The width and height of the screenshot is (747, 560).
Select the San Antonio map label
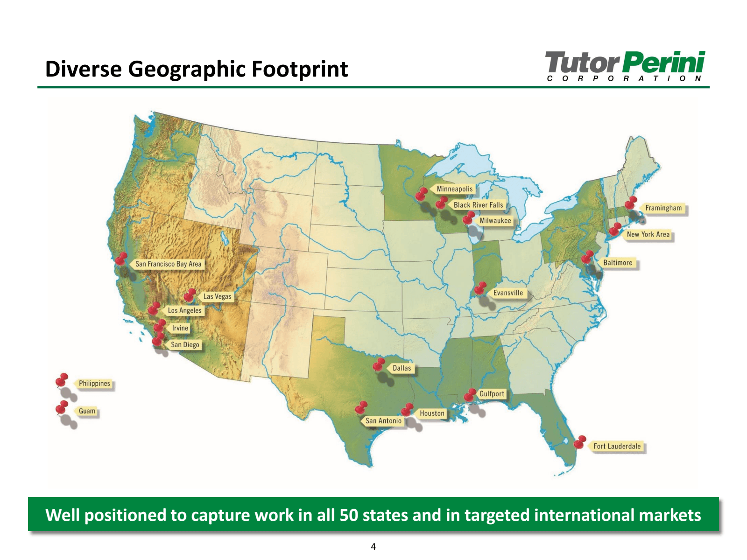click(x=382, y=421)
